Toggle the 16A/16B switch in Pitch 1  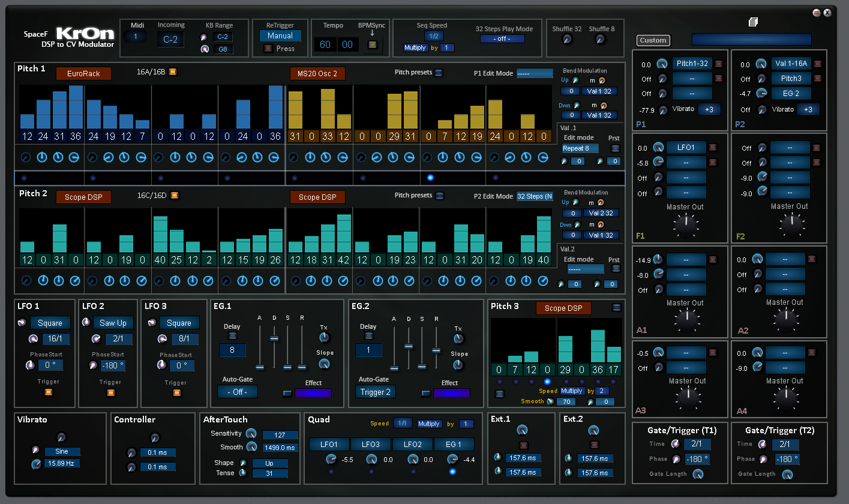173,73
